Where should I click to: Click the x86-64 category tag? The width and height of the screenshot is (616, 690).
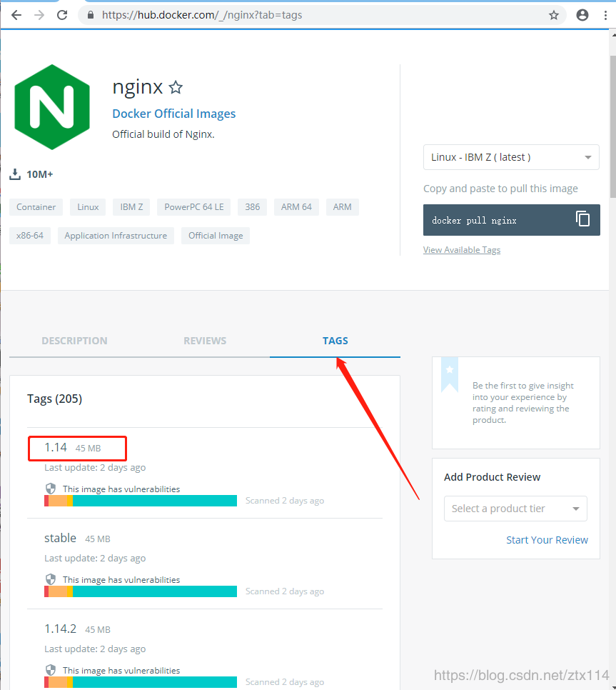tap(30, 236)
